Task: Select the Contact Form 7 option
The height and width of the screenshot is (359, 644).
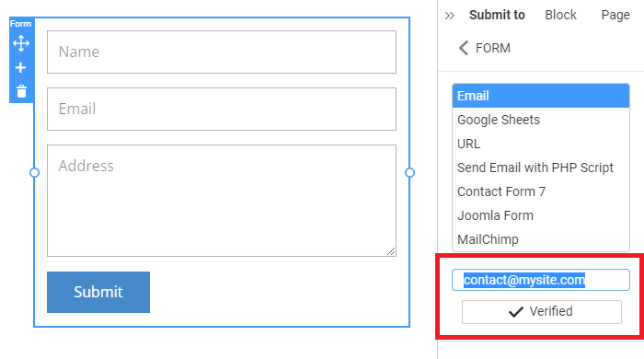Action: coord(541,191)
